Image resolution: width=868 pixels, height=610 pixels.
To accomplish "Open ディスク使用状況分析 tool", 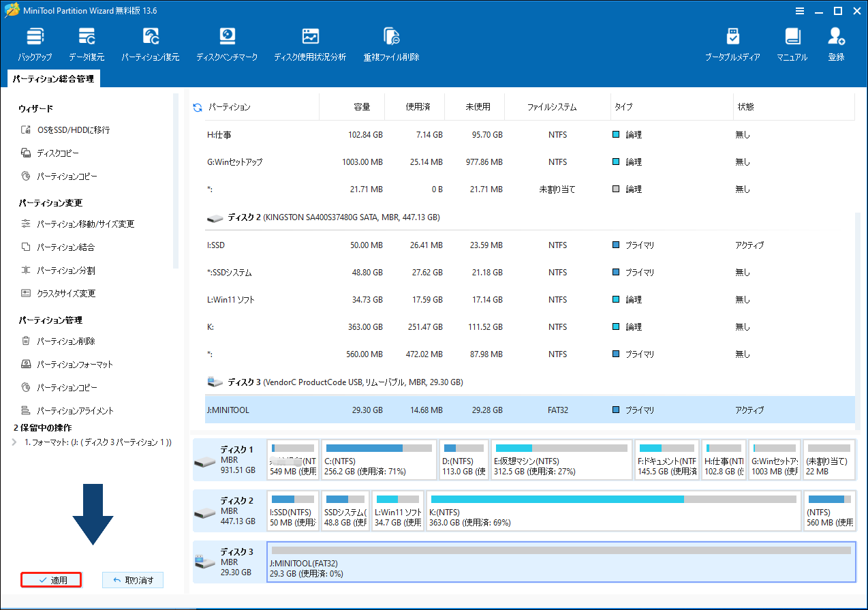I will [310, 44].
